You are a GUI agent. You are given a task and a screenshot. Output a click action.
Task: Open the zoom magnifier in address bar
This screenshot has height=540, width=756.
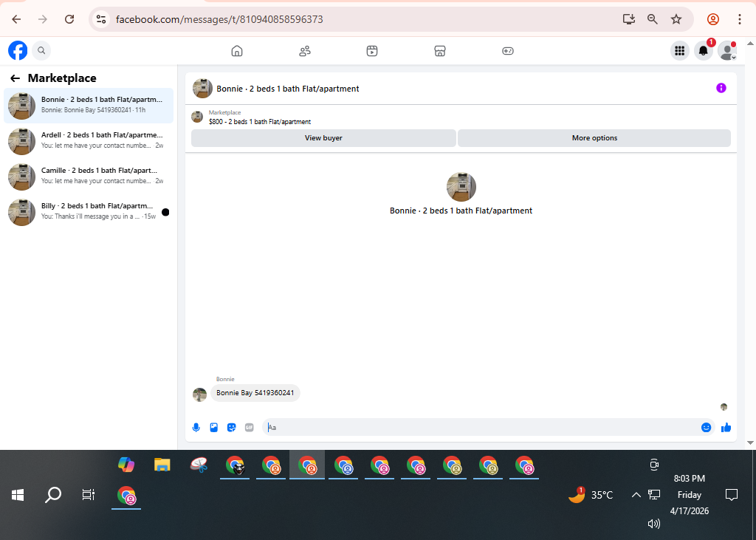653,19
